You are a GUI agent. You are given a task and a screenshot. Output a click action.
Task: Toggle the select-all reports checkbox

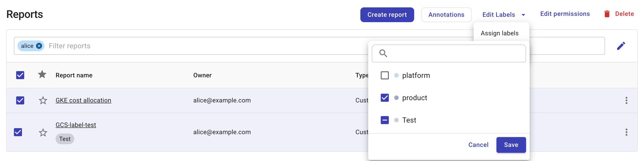tap(20, 75)
